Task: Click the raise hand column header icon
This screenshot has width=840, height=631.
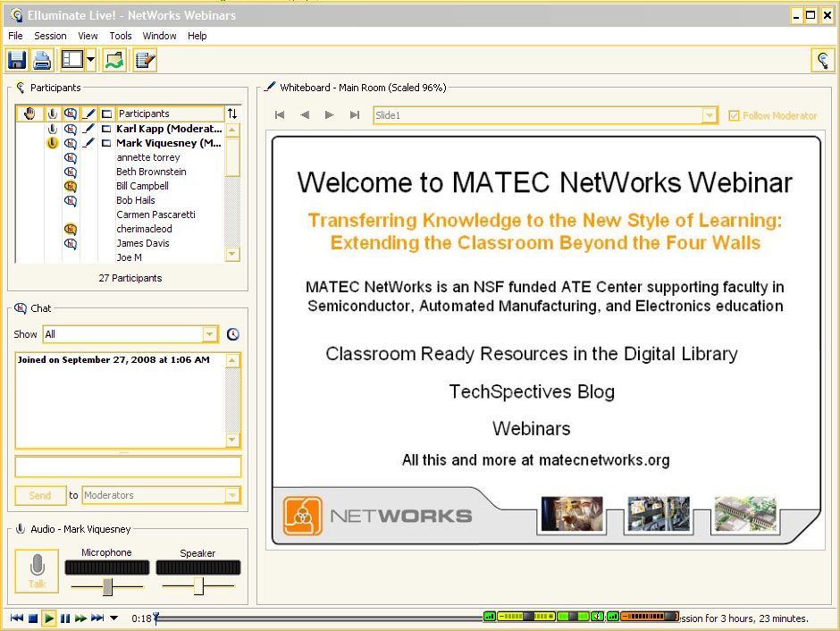Action: point(29,114)
